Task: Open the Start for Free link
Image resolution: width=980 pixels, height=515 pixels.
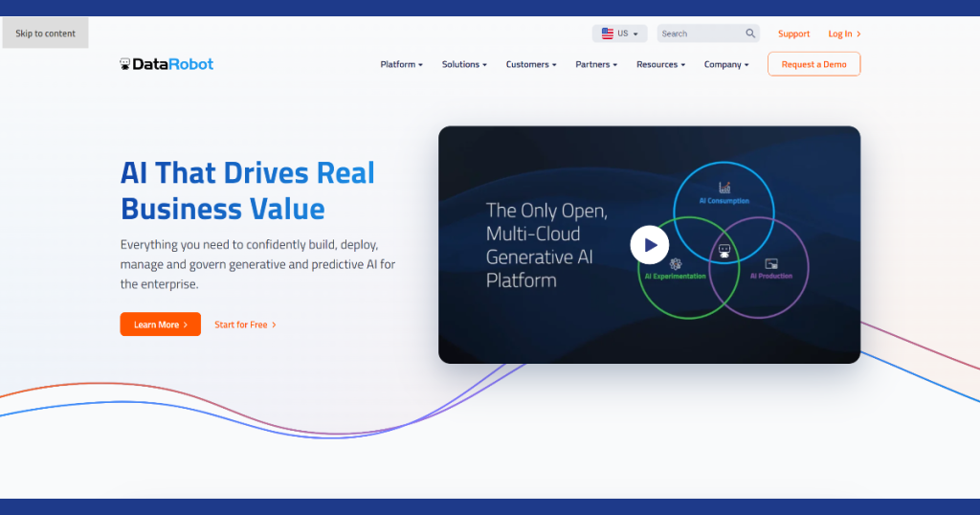Action: [x=245, y=325]
